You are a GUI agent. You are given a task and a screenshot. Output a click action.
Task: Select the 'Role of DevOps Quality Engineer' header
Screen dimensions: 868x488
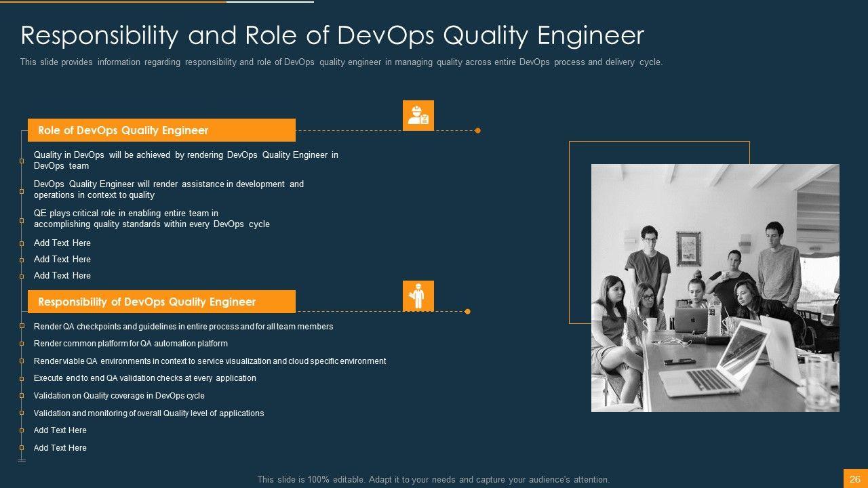(161, 130)
